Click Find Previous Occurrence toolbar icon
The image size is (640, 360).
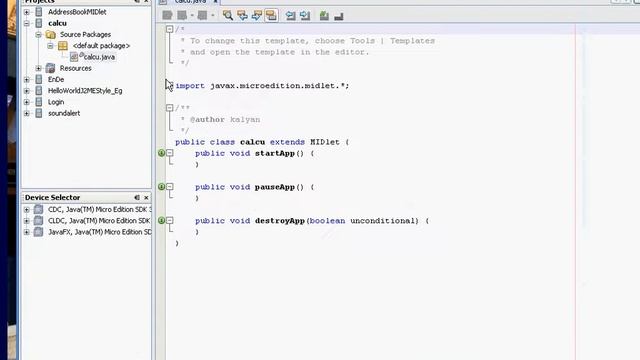coord(242,16)
